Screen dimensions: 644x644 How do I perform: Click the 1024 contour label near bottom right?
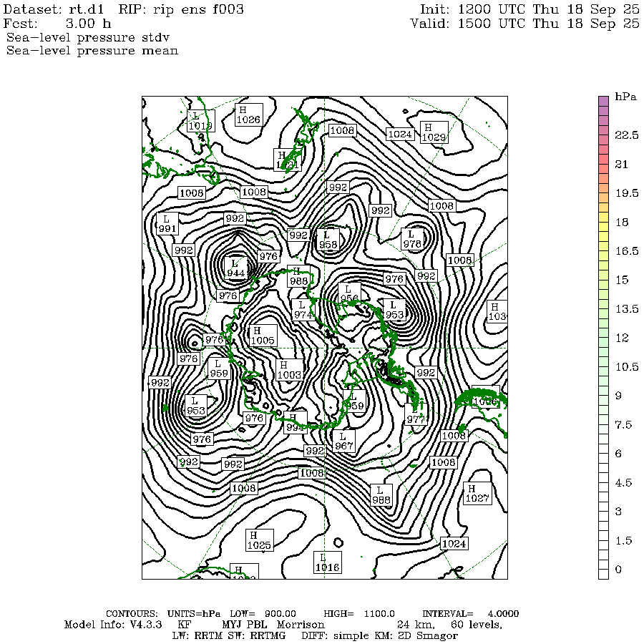click(x=454, y=543)
